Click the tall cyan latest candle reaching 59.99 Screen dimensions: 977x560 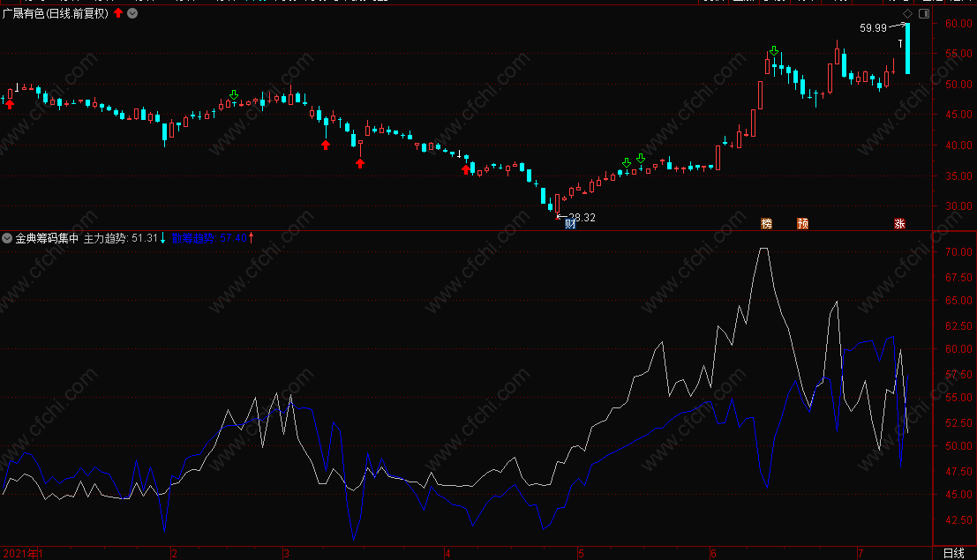tap(908, 49)
